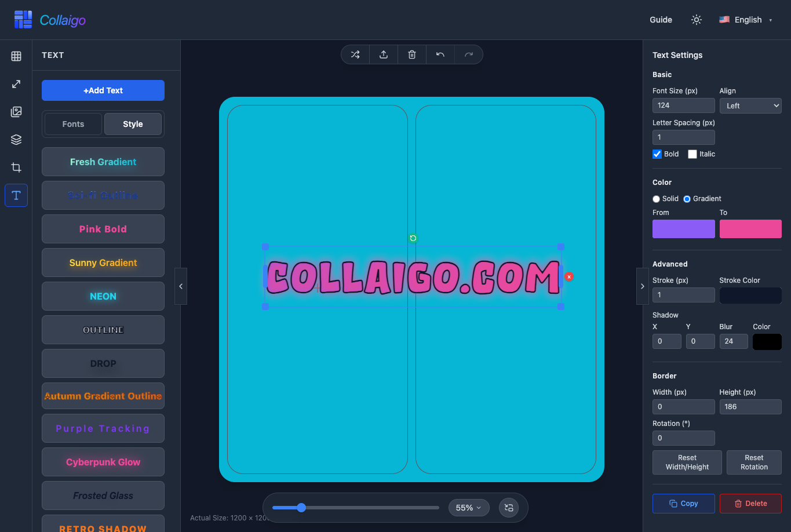Apply the Cyberpunk Glow text style
791x532 pixels.
click(103, 462)
